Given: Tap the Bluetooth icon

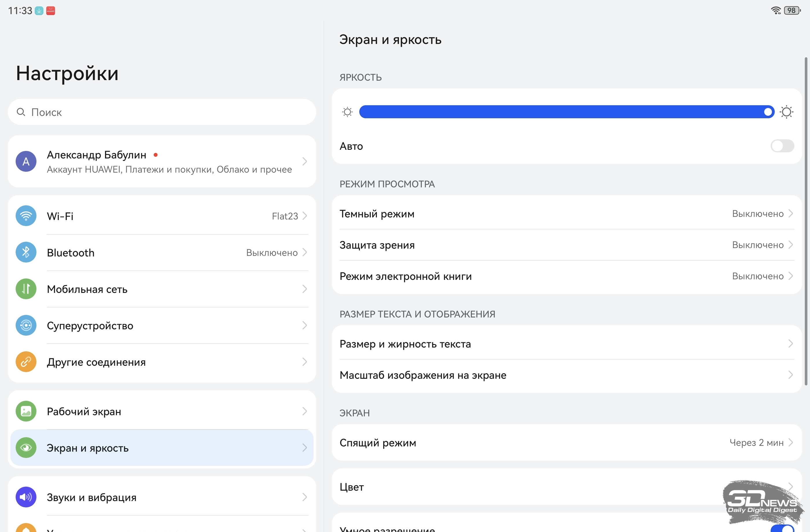Looking at the screenshot, I should pos(26,252).
